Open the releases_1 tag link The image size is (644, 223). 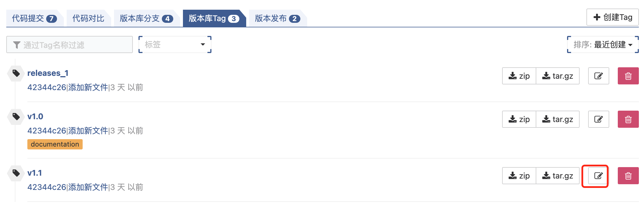[48, 73]
